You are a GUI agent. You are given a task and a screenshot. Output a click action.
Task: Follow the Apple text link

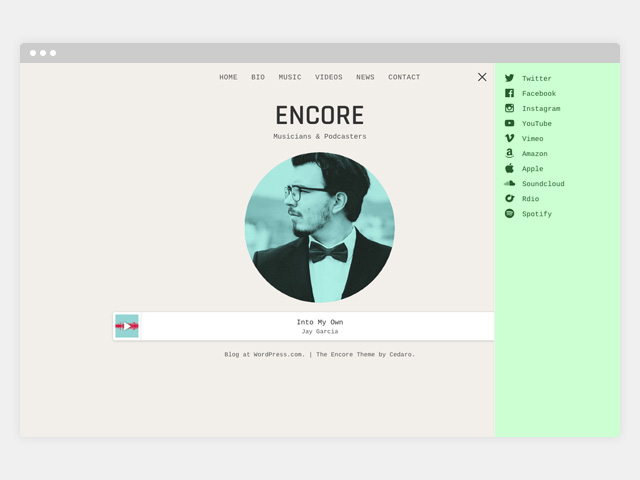(x=533, y=169)
